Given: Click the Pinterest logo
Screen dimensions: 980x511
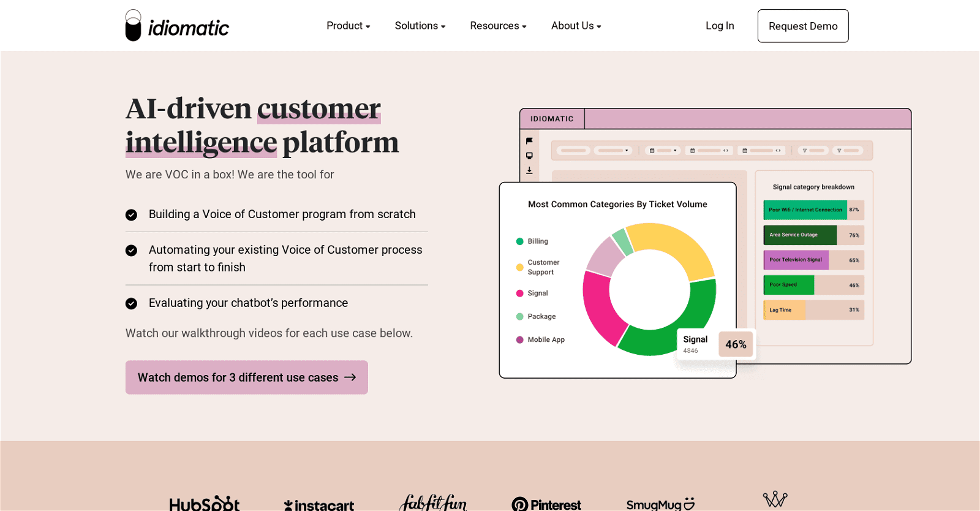Looking at the screenshot, I should coord(546,504).
